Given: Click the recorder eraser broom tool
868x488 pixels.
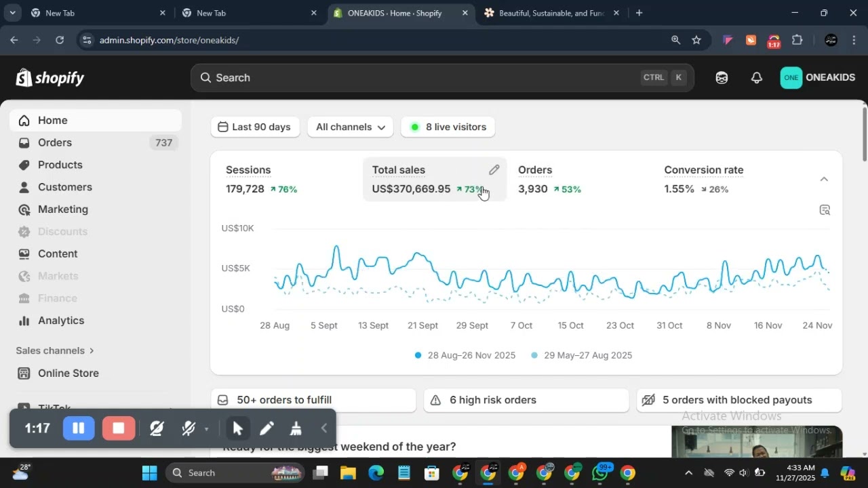Looking at the screenshot, I should (296, 428).
